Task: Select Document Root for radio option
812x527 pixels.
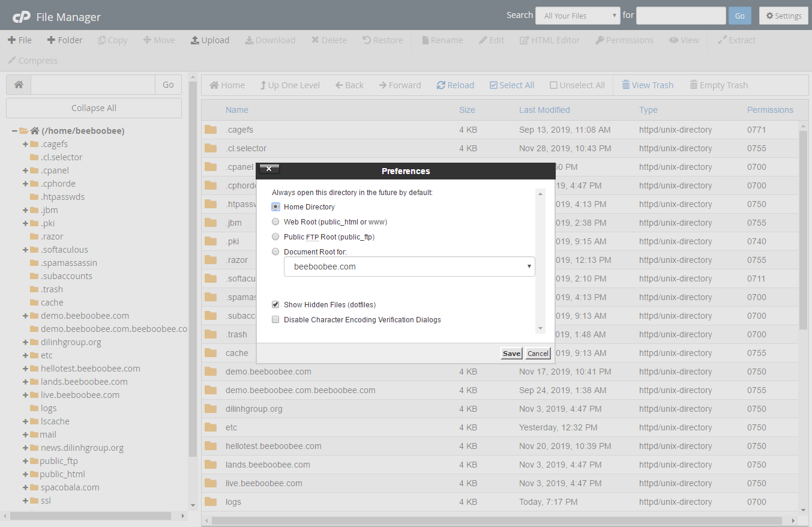Action: (275, 251)
